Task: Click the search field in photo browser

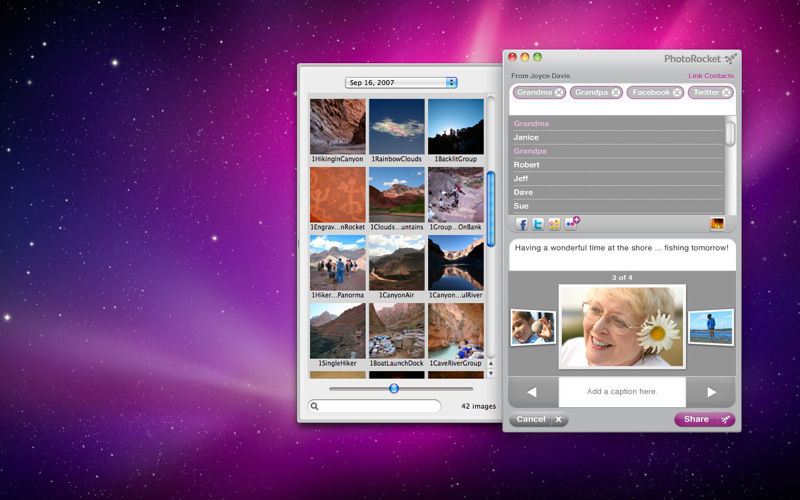Action: coord(374,406)
